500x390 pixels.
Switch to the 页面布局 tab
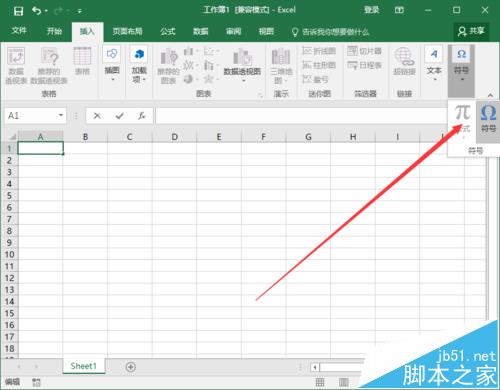pos(127,31)
